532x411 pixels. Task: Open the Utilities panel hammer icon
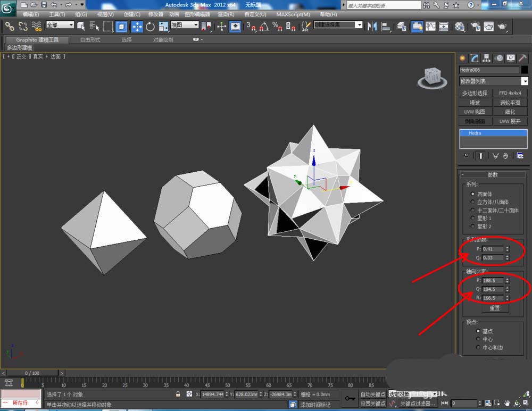click(523, 58)
